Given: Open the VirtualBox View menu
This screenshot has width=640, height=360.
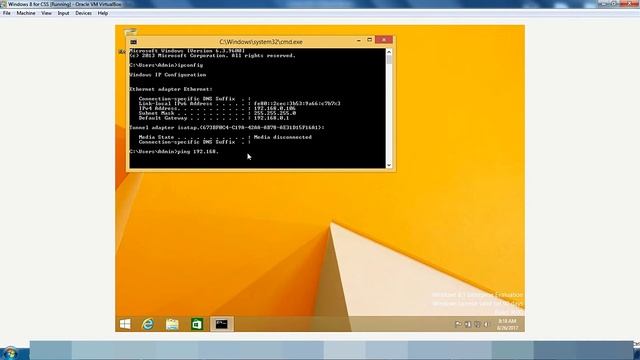Looking at the screenshot, I should click(46, 13).
